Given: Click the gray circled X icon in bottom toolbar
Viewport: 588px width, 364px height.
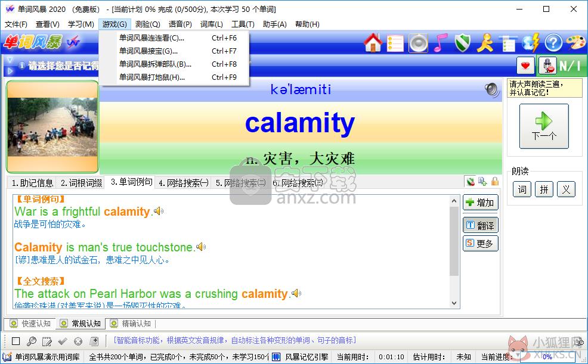Looking at the screenshot, I should click(x=78, y=341).
